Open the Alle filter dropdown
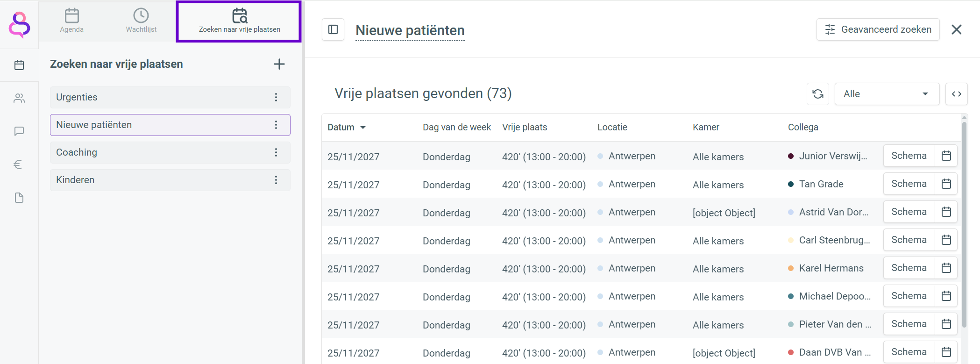The height and width of the screenshot is (364, 980). click(x=887, y=94)
